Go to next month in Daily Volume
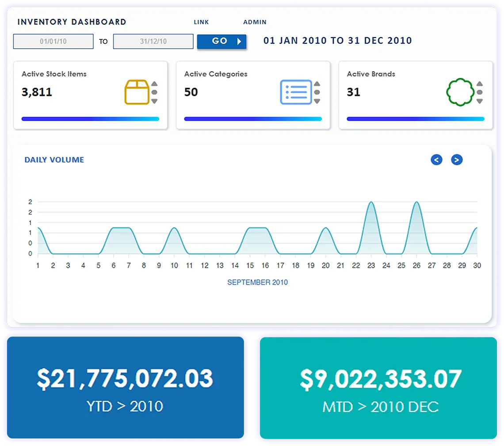The height and width of the screenshot is (446, 504). pos(457,160)
